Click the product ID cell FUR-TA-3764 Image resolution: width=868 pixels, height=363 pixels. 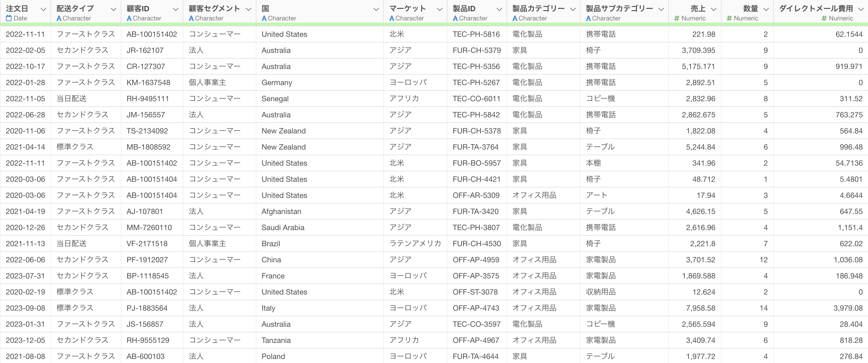click(x=475, y=147)
